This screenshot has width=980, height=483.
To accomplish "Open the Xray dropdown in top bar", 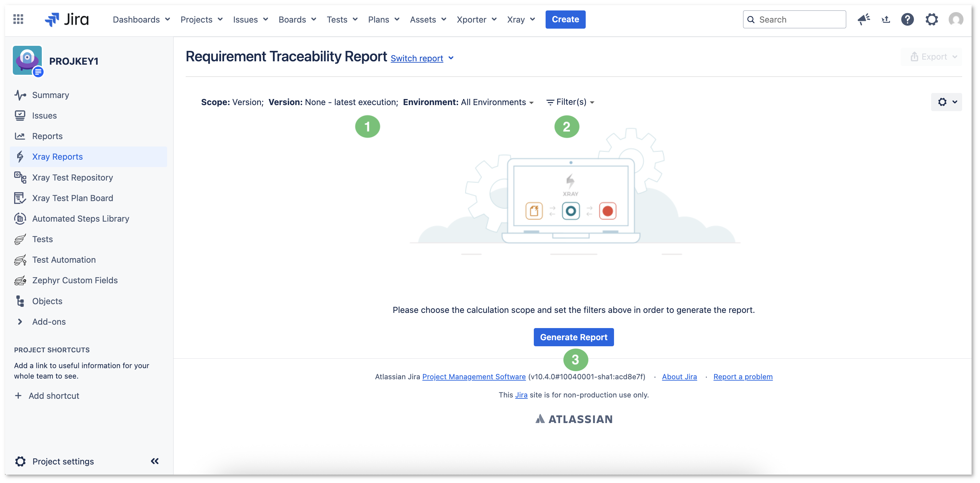I will (x=521, y=20).
